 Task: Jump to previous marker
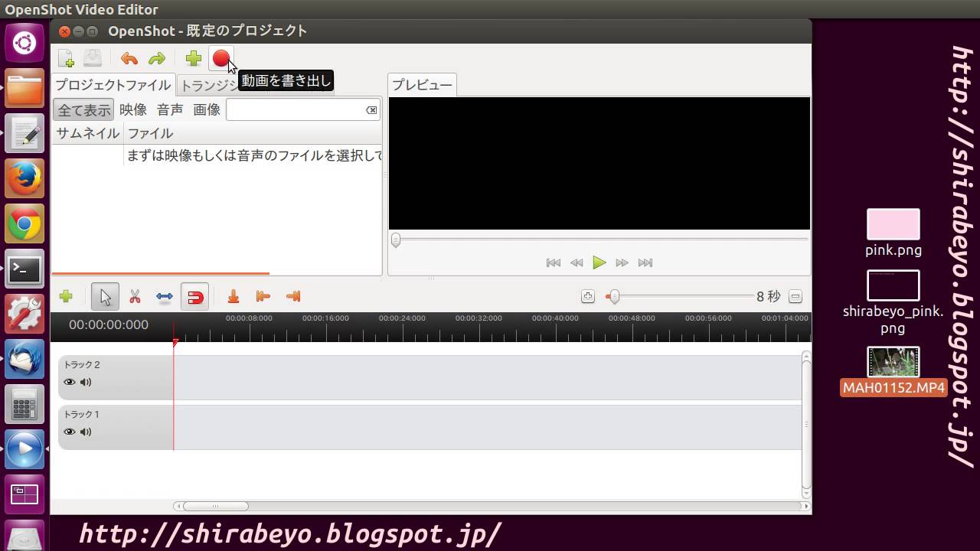coord(263,296)
